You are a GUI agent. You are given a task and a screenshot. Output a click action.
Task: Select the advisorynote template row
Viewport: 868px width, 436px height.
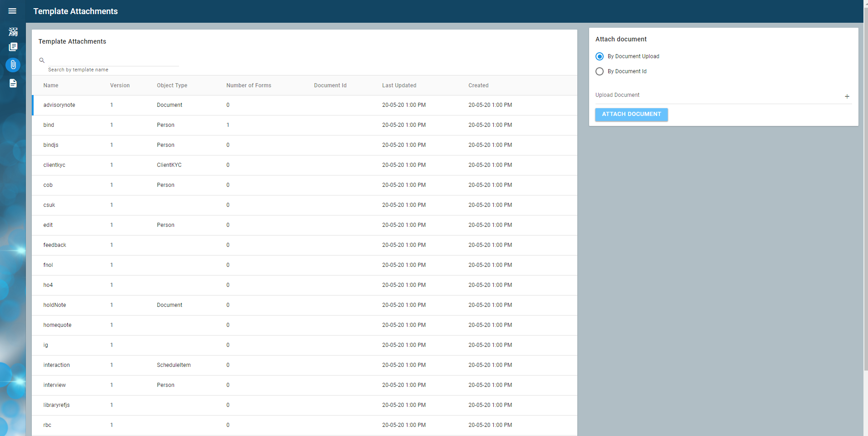point(60,105)
